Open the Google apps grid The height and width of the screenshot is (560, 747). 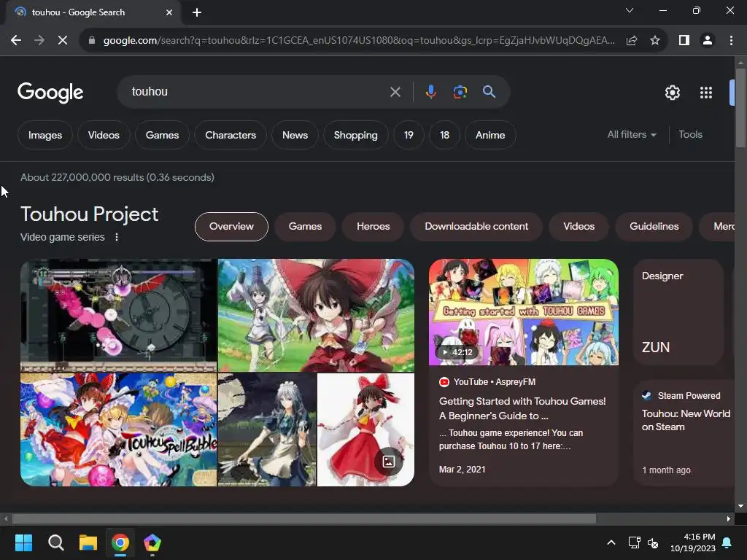pos(706,93)
